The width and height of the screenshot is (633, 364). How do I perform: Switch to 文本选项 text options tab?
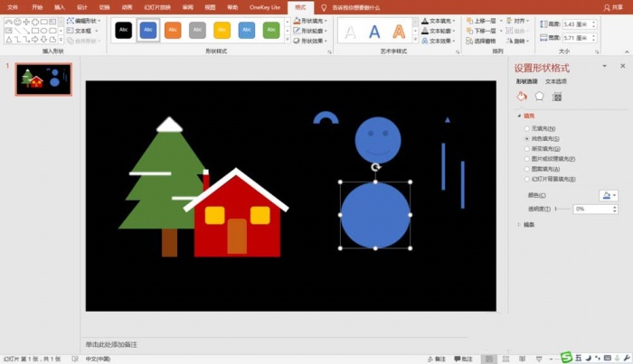(556, 81)
